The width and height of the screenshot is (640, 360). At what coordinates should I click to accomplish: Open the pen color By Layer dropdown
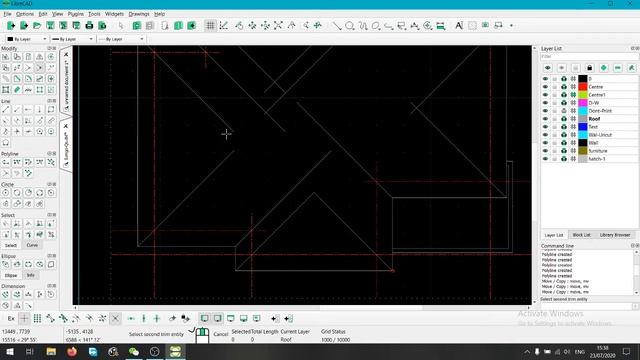click(x=27, y=39)
